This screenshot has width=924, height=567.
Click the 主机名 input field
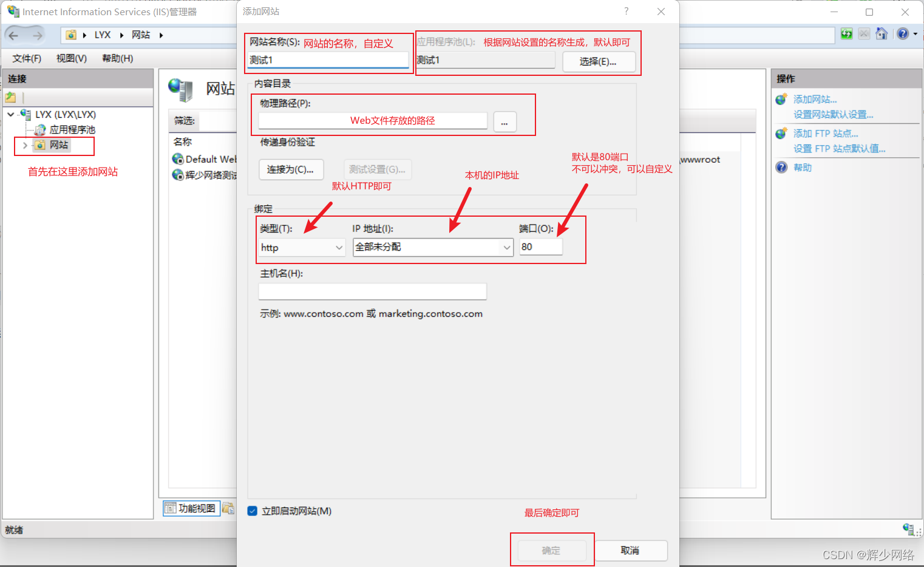click(x=372, y=291)
